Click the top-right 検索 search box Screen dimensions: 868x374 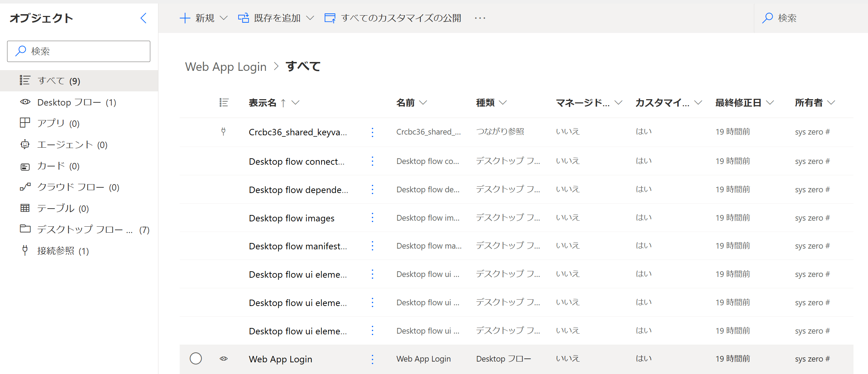[811, 18]
